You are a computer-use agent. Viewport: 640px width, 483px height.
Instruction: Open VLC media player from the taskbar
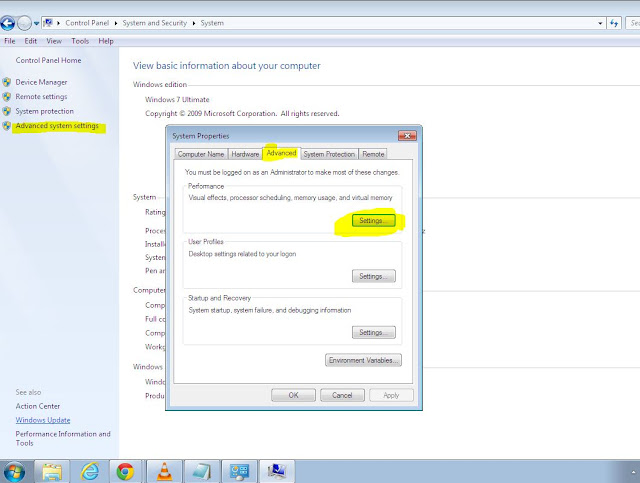pos(164,472)
